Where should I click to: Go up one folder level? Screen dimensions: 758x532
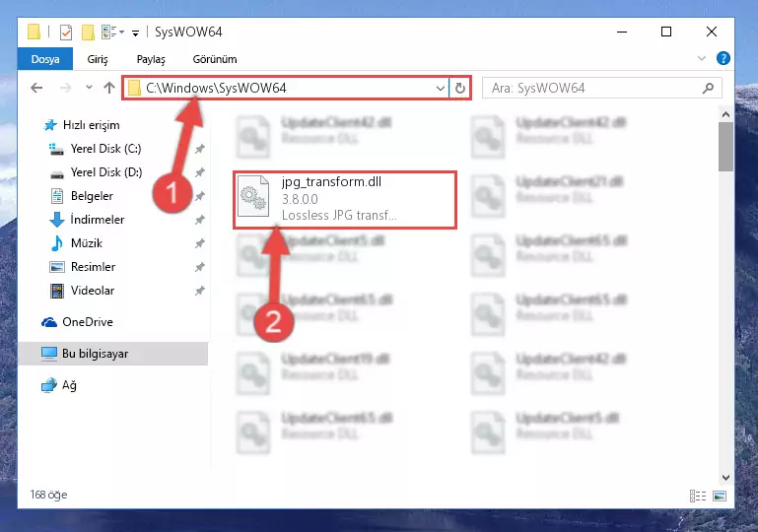coord(109,88)
